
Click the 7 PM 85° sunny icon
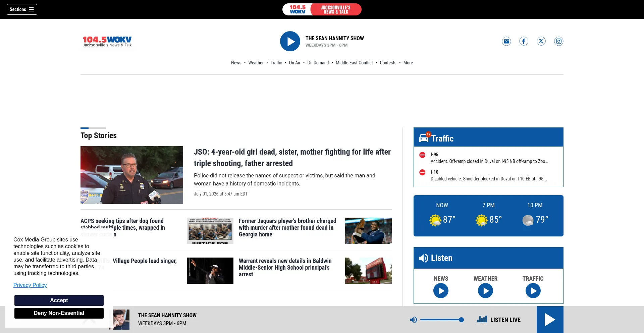[481, 220]
